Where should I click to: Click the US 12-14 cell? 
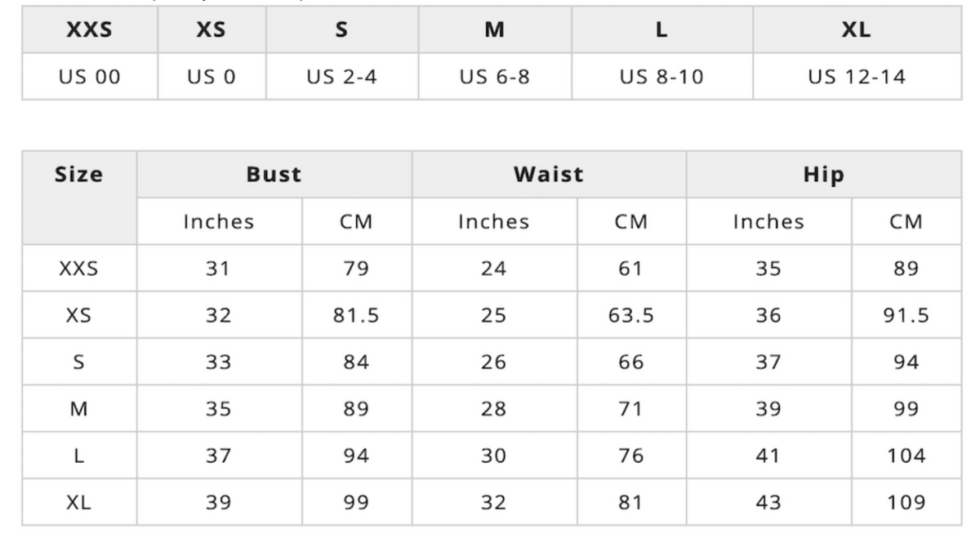tap(857, 78)
